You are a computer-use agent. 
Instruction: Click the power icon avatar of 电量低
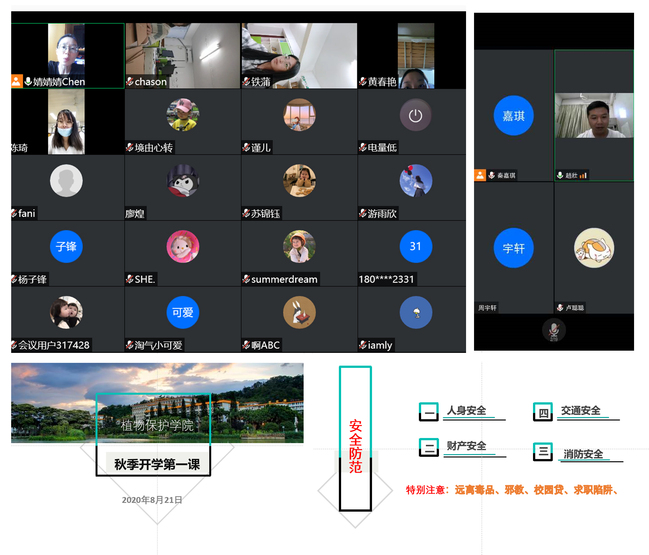(415, 115)
